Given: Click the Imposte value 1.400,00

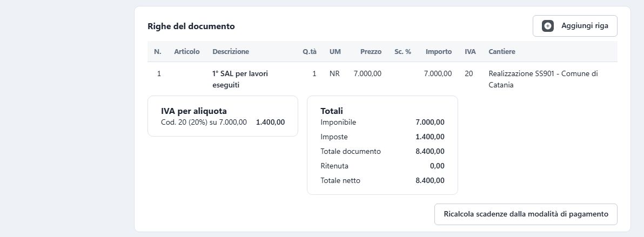Looking at the screenshot, I should point(430,137).
